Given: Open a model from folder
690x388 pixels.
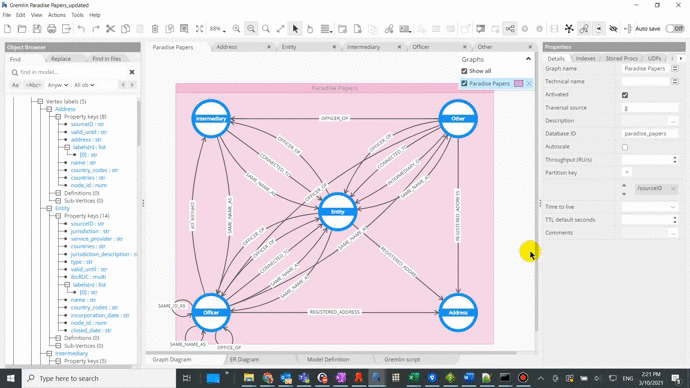Looking at the screenshot, I should 22,29.
